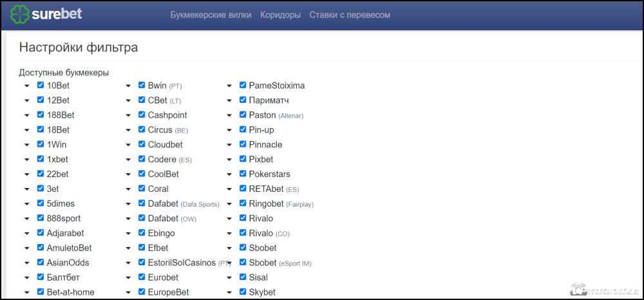Uncheck the Балтбет checkbox
This screenshot has height=300, width=644.
coord(40,277)
